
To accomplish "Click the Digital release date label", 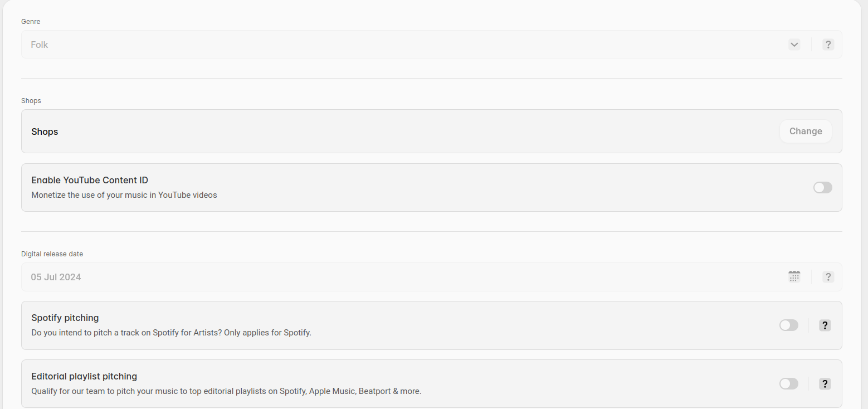I will click(52, 254).
